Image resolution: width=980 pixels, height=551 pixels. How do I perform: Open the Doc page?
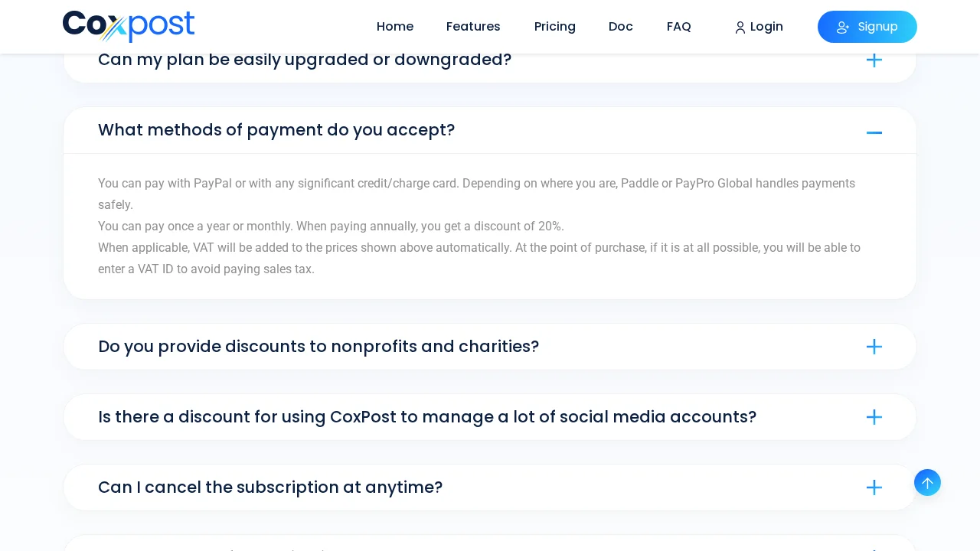620,27
